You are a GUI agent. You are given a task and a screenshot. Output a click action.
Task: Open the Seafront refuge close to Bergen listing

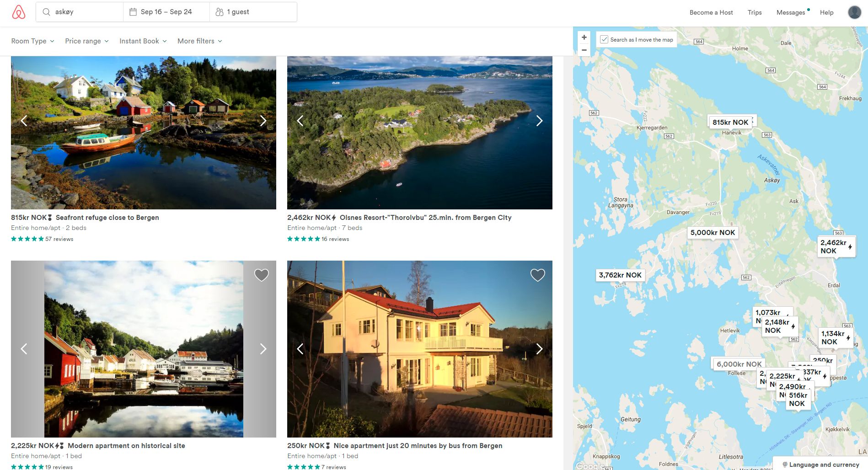(107, 217)
